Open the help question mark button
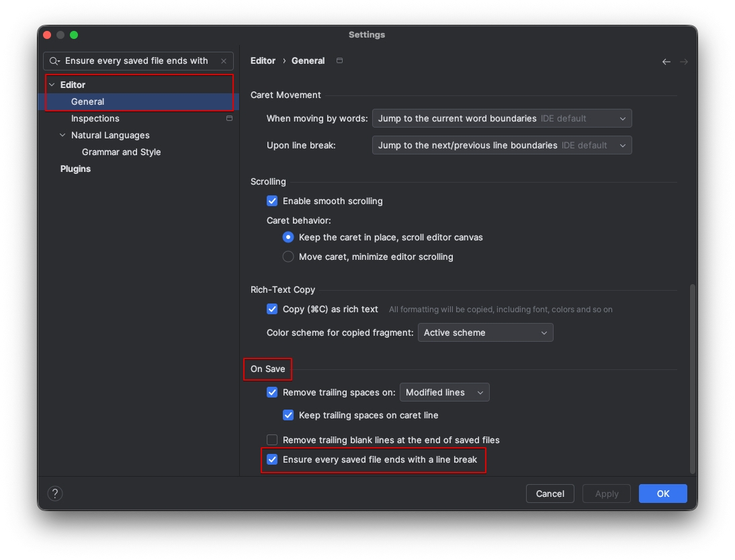735x560 pixels. click(x=55, y=494)
